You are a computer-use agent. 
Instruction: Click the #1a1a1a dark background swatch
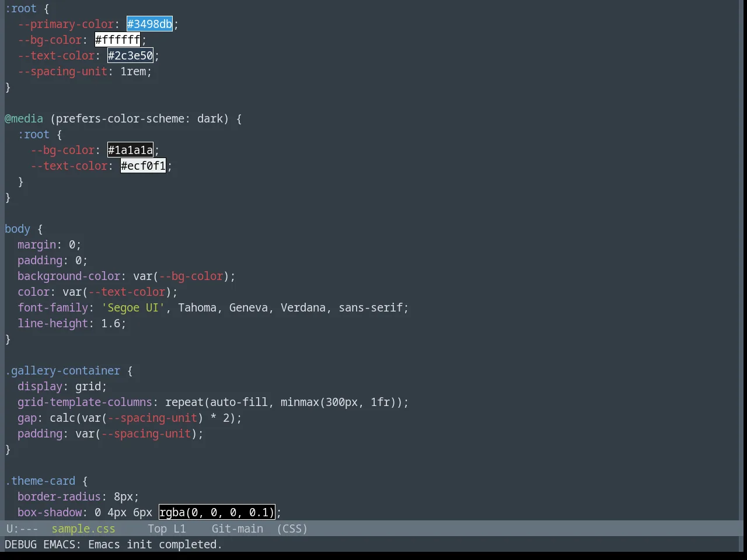pos(130,150)
